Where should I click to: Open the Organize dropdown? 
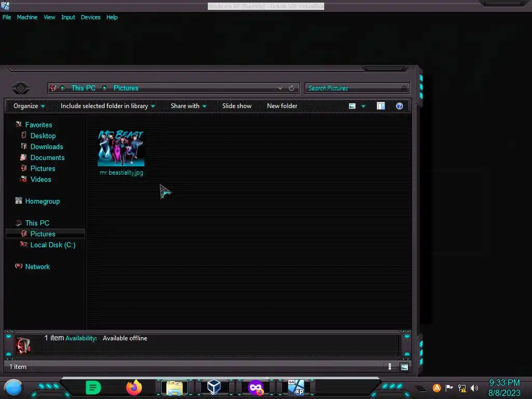click(x=29, y=106)
